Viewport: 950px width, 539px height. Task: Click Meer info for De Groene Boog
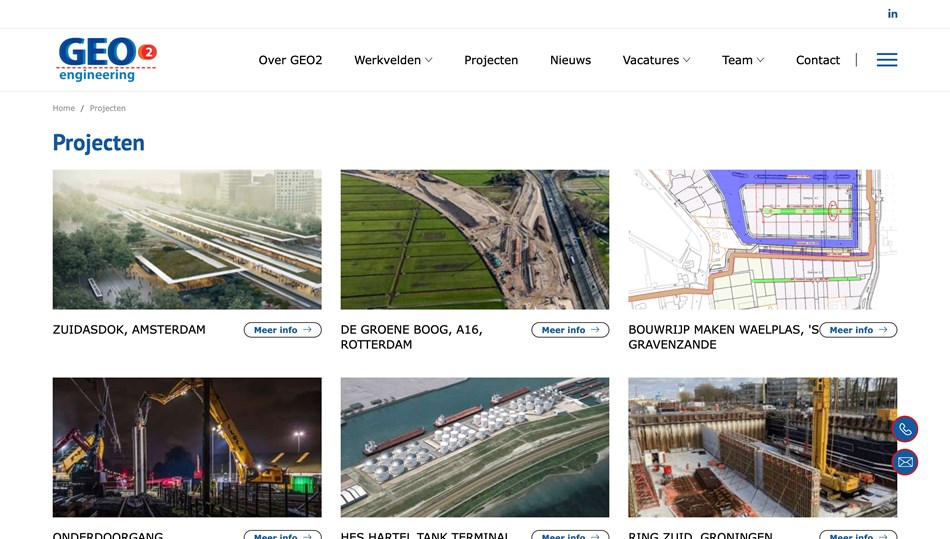570,330
